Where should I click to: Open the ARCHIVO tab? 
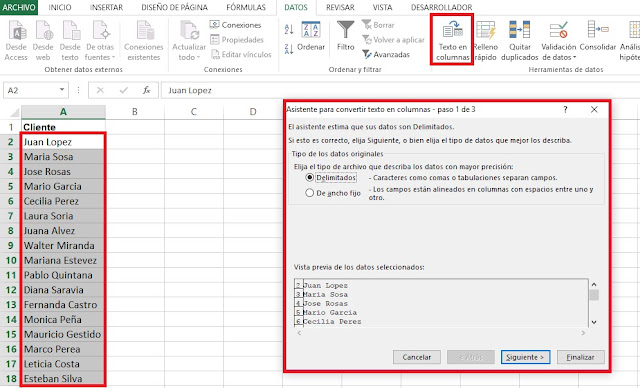tap(19, 7)
